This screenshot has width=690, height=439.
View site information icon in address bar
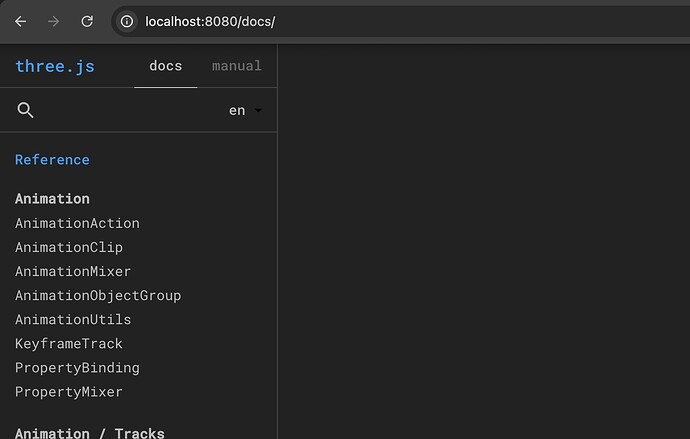[x=127, y=21]
